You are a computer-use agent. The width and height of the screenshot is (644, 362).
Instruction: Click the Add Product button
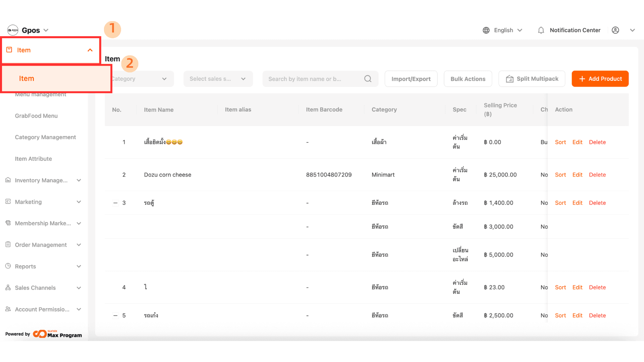pyautogui.click(x=600, y=79)
